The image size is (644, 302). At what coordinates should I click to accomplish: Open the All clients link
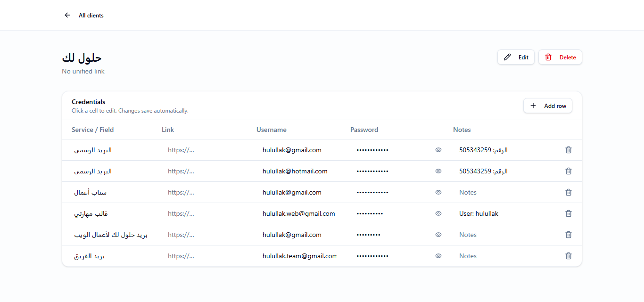coord(91,16)
